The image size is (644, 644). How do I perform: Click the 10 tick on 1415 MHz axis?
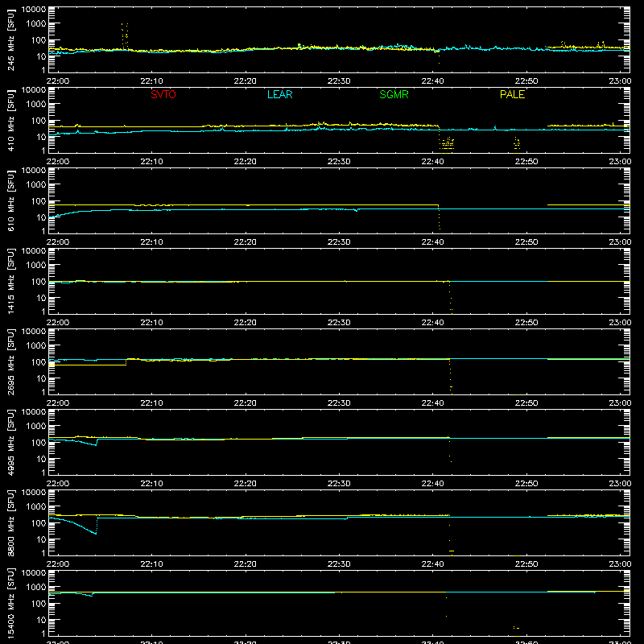pyautogui.click(x=41, y=298)
